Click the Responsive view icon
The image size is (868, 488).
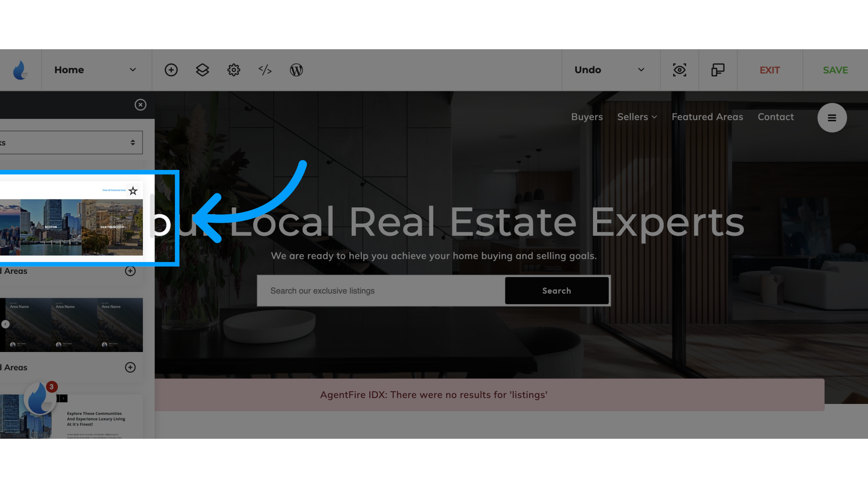click(x=718, y=70)
